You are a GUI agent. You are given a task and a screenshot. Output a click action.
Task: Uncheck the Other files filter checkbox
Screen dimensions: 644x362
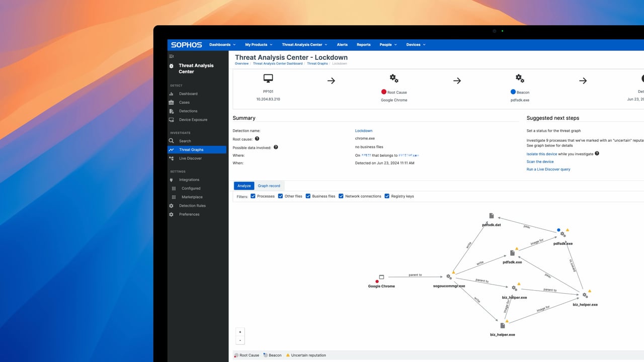(x=280, y=196)
